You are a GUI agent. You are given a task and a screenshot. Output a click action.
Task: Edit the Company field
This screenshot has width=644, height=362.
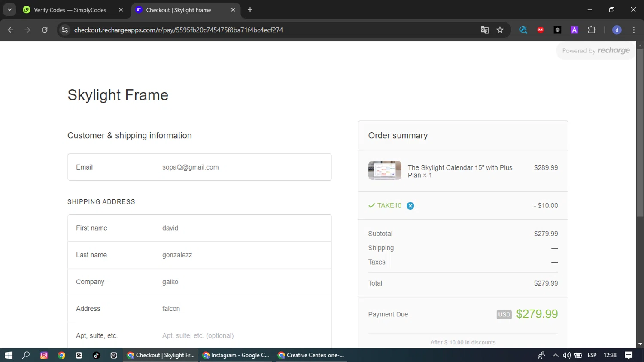click(199, 282)
